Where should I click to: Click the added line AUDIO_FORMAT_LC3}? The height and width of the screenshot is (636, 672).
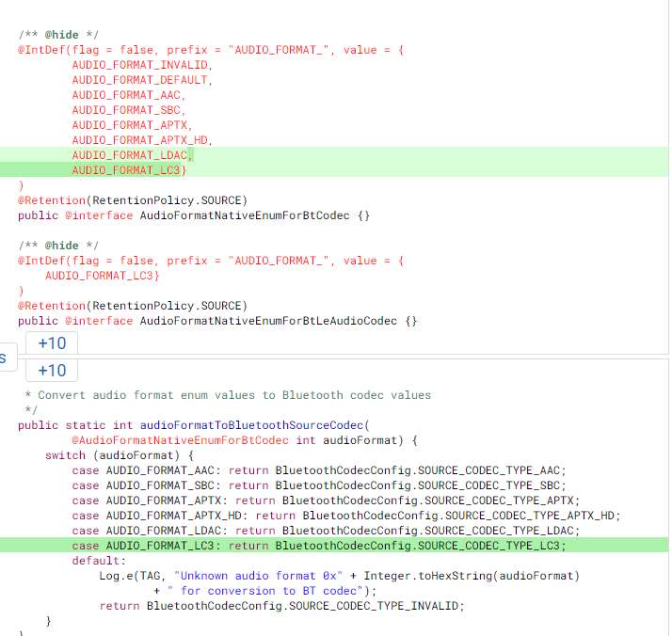pyautogui.click(x=129, y=170)
